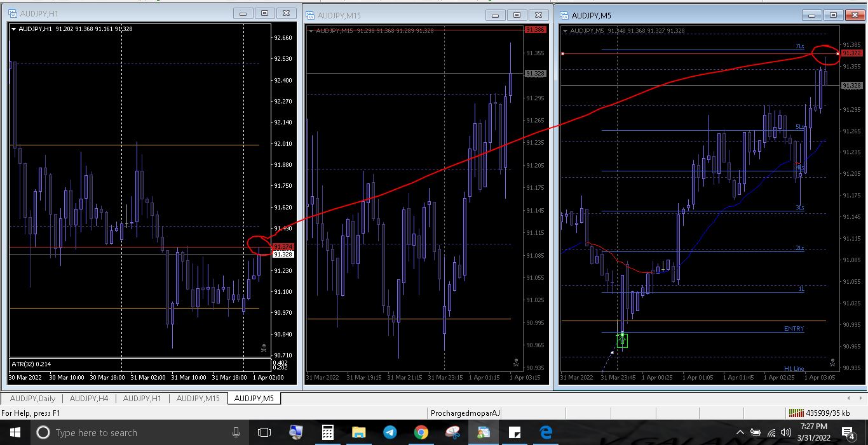Viewport: 868px width, 445px height.
Task: Open the dropdown triangle beside AUDJPY,M5 chart label
Action: (x=566, y=30)
